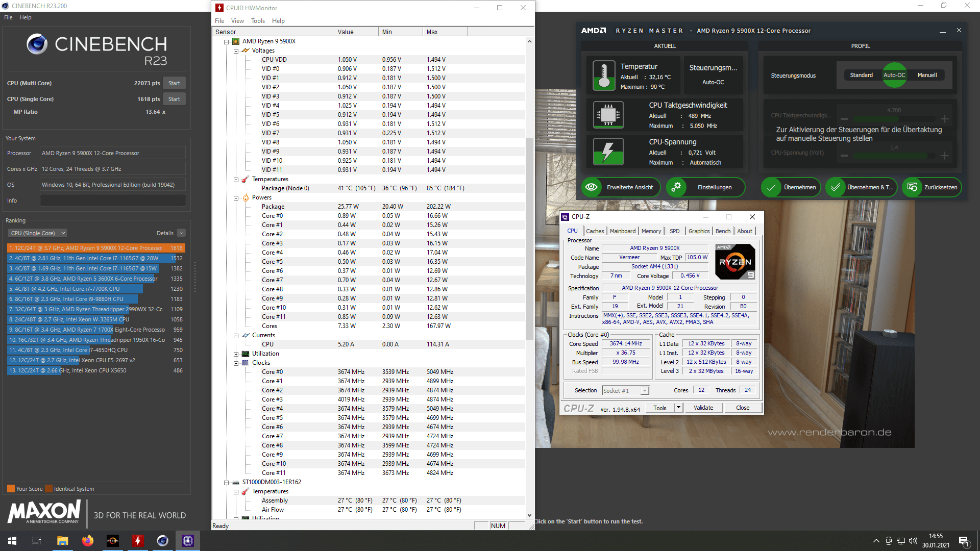Expand the Utilization node below Currents

(236, 354)
